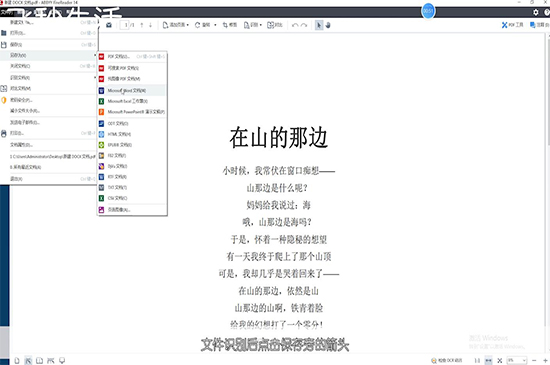The height and width of the screenshot is (365, 550).
Task: Click the first page view icon in status bar
Action: pyautogui.click(x=17, y=360)
